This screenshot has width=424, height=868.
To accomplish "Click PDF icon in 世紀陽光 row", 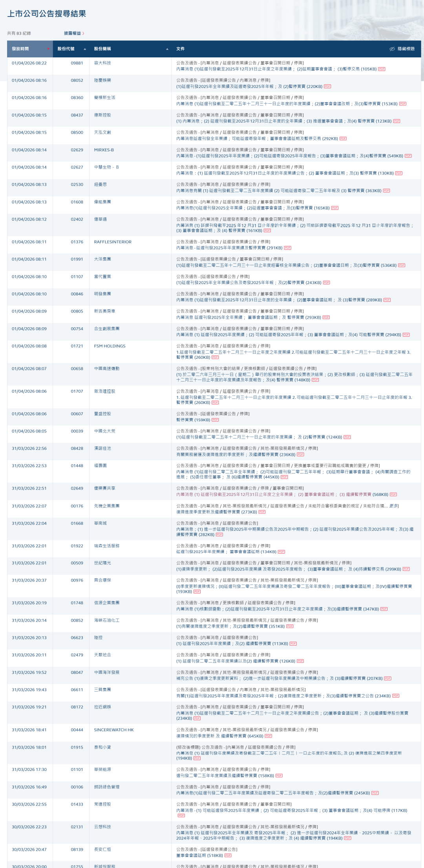I will (x=406, y=569).
